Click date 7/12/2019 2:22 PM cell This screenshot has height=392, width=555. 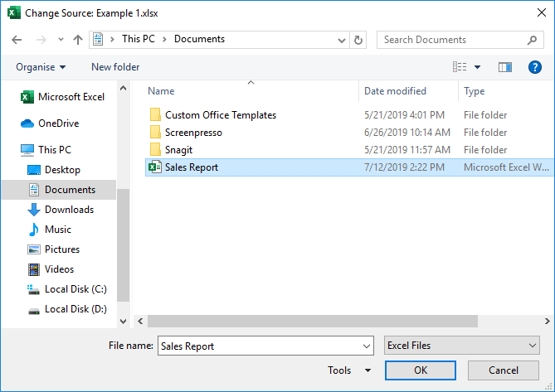pyautogui.click(x=404, y=167)
